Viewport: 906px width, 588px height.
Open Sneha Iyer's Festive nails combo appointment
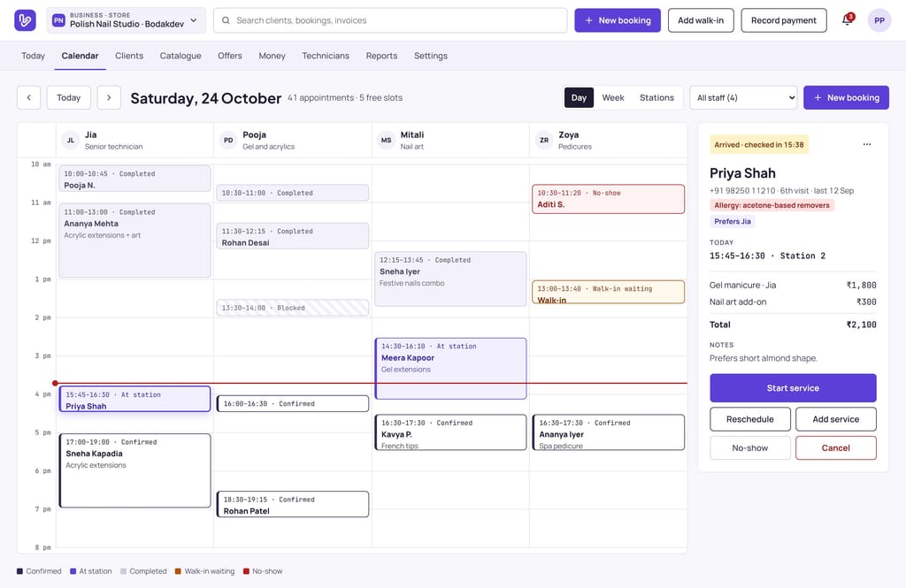coord(450,279)
